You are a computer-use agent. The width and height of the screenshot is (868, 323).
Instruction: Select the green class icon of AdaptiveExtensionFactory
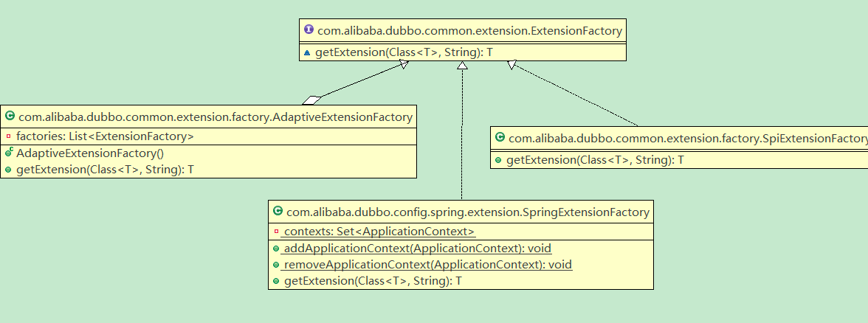point(10,117)
